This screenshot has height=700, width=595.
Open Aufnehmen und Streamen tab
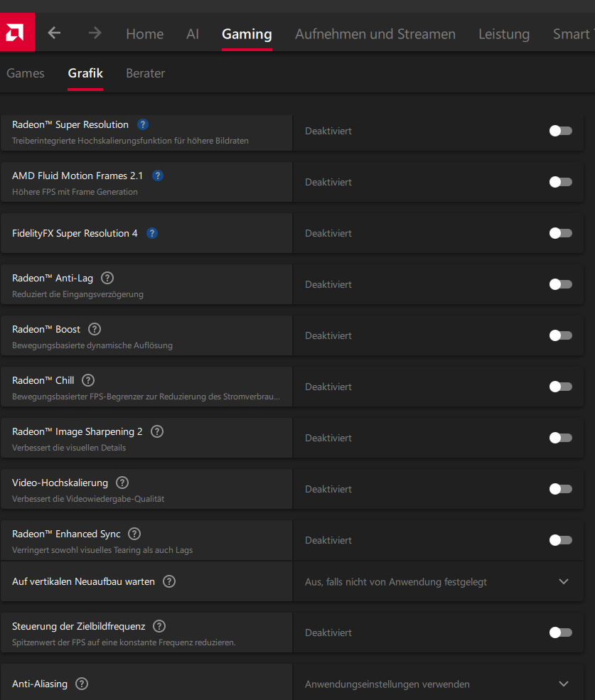[375, 34]
